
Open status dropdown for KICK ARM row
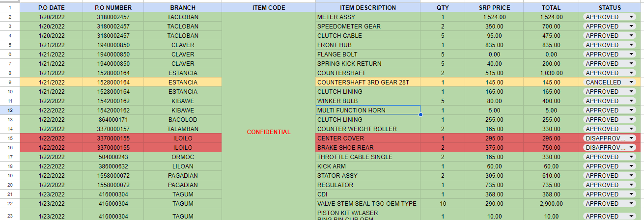pos(631,166)
